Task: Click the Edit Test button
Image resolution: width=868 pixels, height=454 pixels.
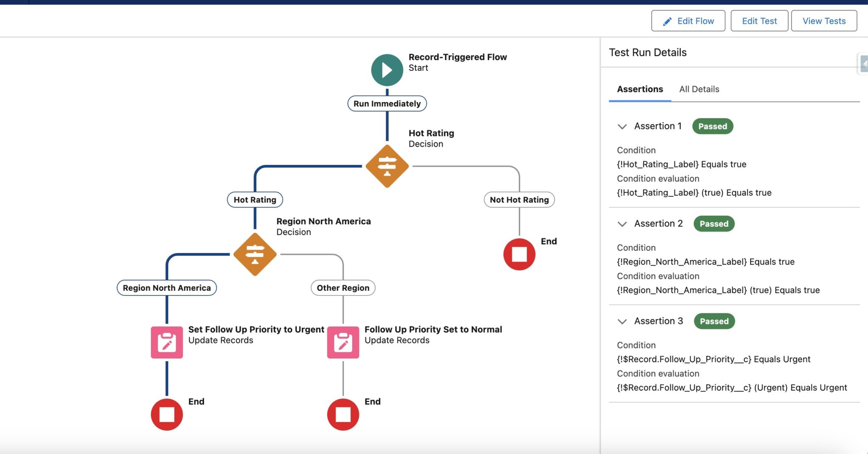Action: coord(759,21)
